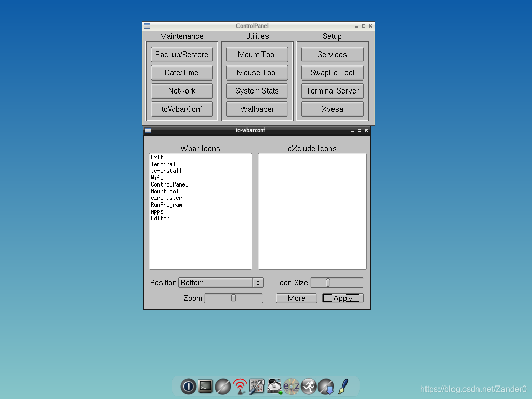Close the tc-wbarconf window
This screenshot has height=399, width=532.
tap(366, 130)
